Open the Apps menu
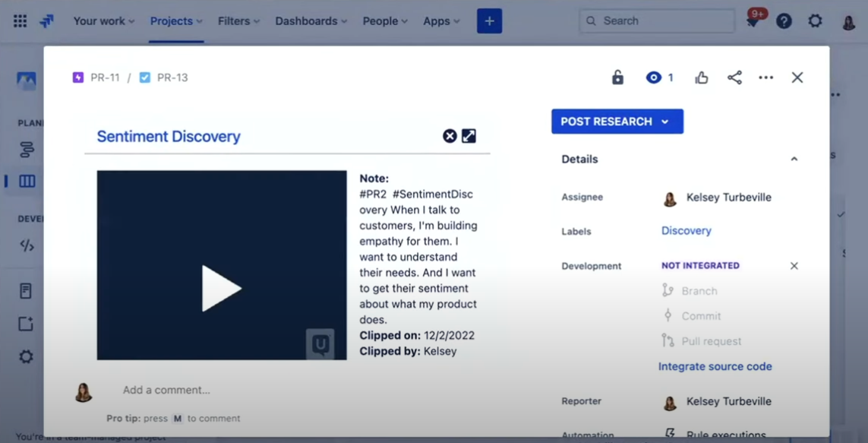This screenshot has width=868, height=443. tap(441, 21)
